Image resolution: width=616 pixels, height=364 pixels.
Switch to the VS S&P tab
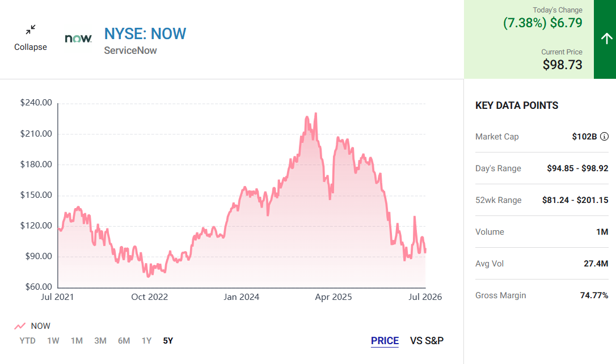427,340
